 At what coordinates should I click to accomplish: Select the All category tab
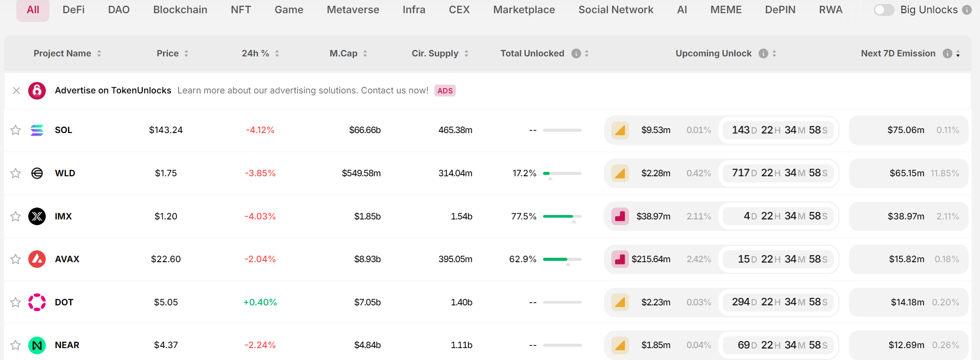33,10
